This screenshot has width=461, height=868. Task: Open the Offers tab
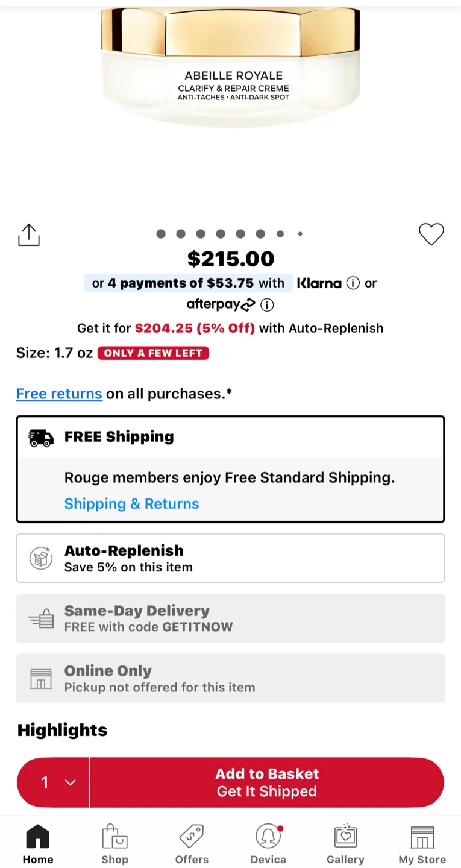[192, 843]
